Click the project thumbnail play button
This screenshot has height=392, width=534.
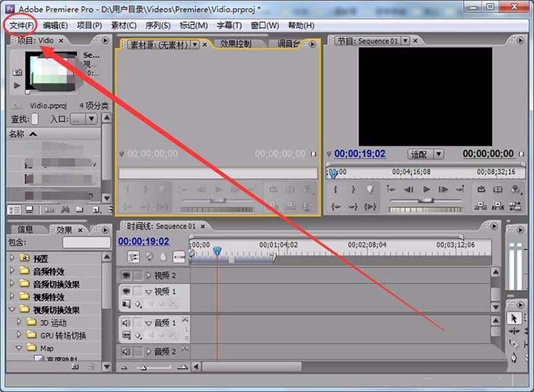(x=17, y=85)
